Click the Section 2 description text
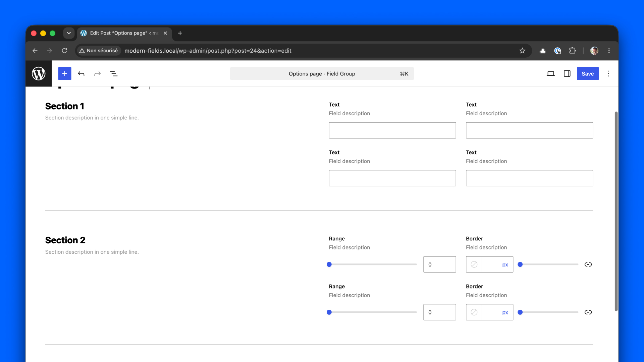Viewport: 644px width, 362px height. (92, 252)
